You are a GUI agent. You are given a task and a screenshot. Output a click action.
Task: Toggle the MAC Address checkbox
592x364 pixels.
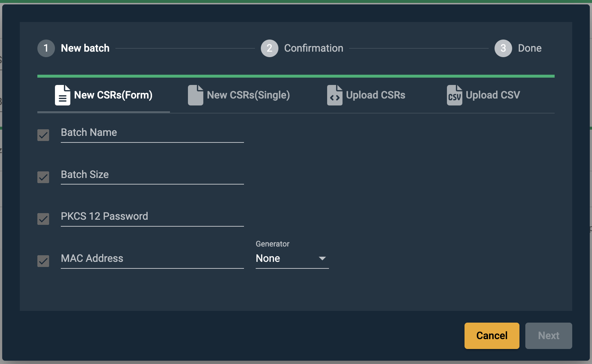[x=43, y=261]
